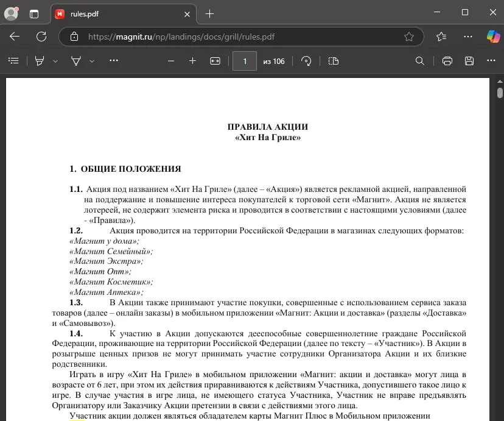
Task: Select the rules.pdf tab
Action: (x=124, y=14)
